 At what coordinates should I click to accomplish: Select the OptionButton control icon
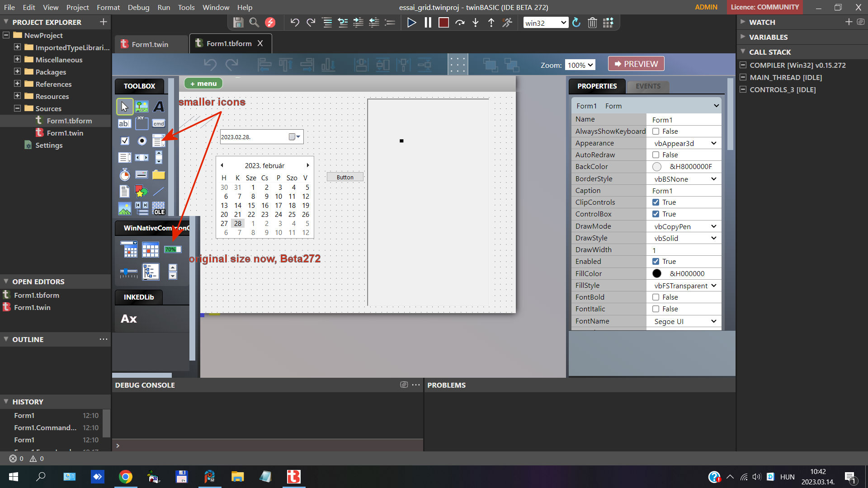[x=142, y=141]
